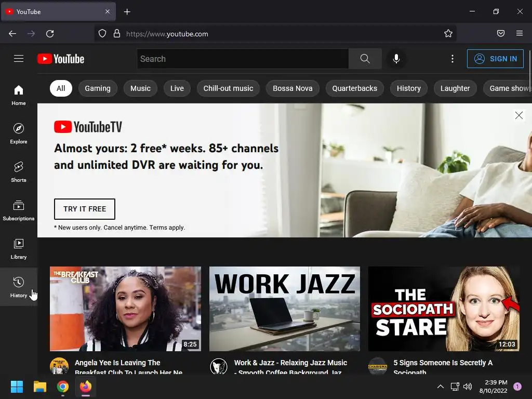Image resolution: width=532 pixels, height=399 pixels.
Task: Click the browser back arrow
Action: [12, 34]
